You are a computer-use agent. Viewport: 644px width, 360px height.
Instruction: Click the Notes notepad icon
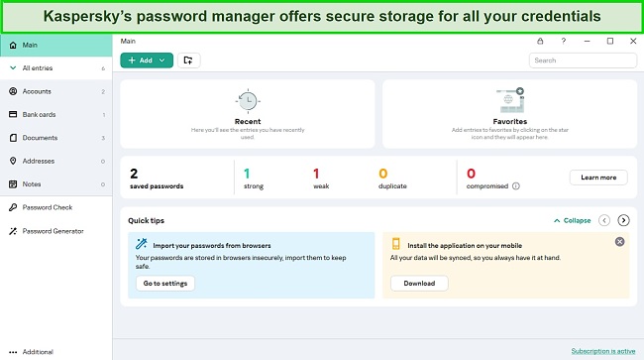[x=13, y=184]
